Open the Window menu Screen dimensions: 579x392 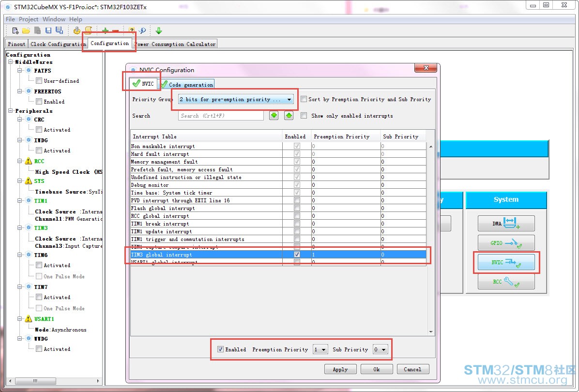[x=54, y=19]
